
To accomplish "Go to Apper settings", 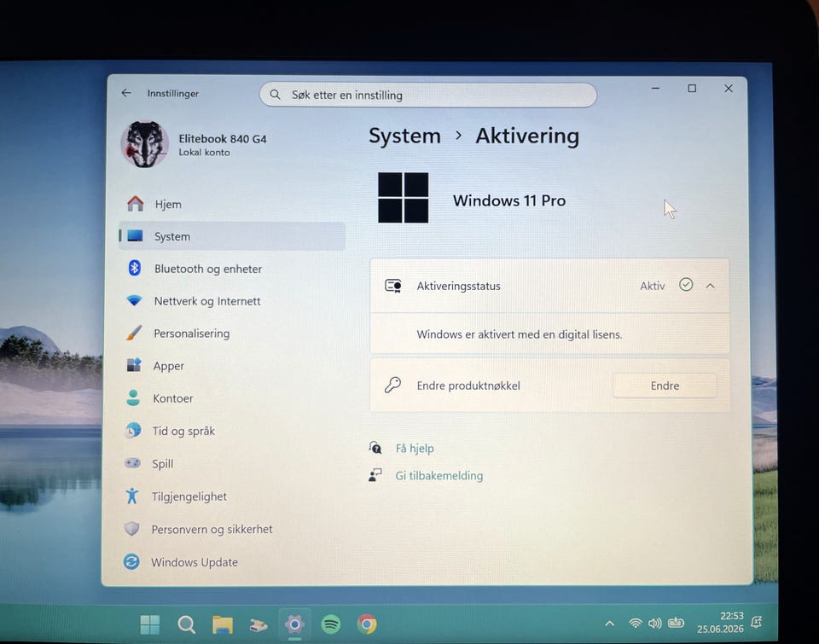I will pyautogui.click(x=232, y=366).
